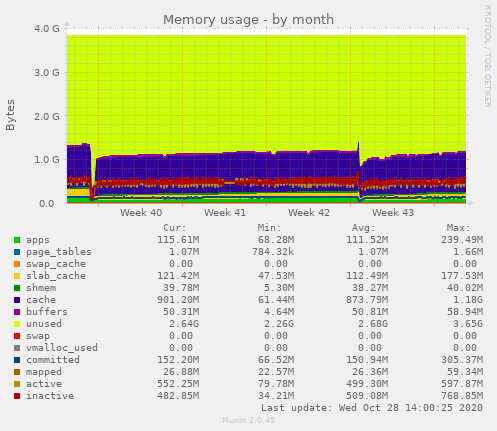Click the red swap legend swatch
Image resolution: width=497 pixels, height=431 pixels.
pos(17,336)
